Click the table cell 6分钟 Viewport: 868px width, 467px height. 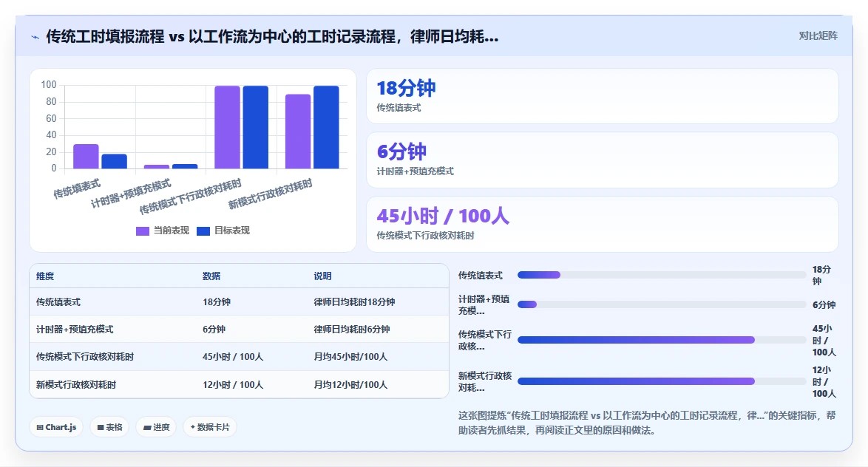(x=214, y=330)
